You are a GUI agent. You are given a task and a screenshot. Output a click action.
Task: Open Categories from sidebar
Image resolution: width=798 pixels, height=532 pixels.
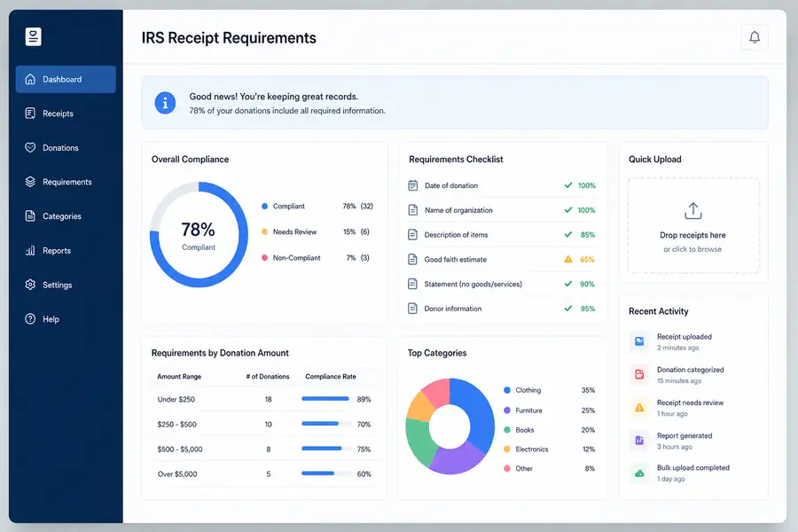(62, 216)
